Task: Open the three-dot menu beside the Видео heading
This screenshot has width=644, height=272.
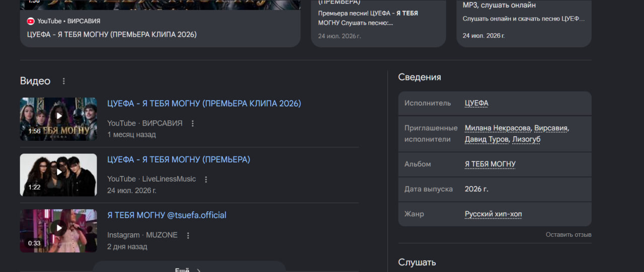Action: [x=63, y=81]
